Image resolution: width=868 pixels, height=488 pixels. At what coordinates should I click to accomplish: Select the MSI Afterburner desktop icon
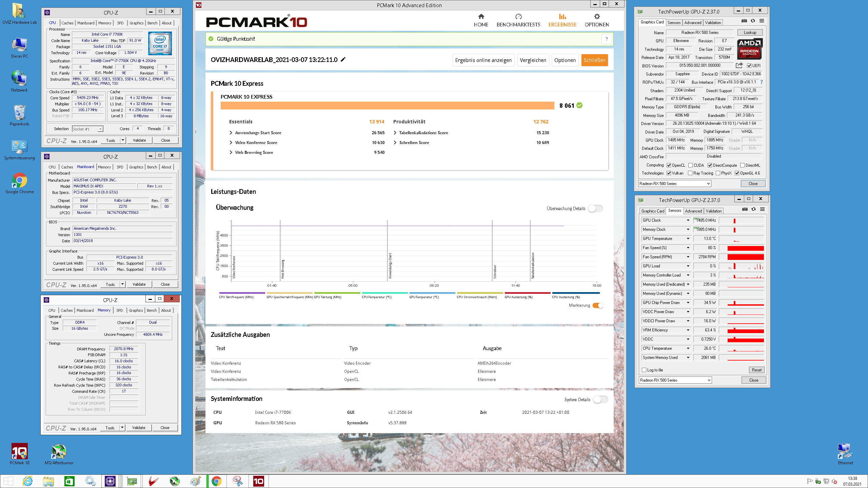[59, 454]
